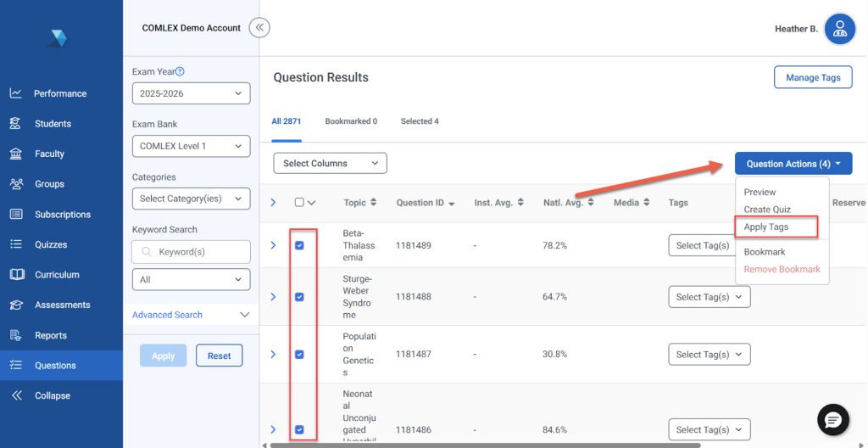Open the chat support bubble icon
Viewport: 868px width, 448px height.
832,420
